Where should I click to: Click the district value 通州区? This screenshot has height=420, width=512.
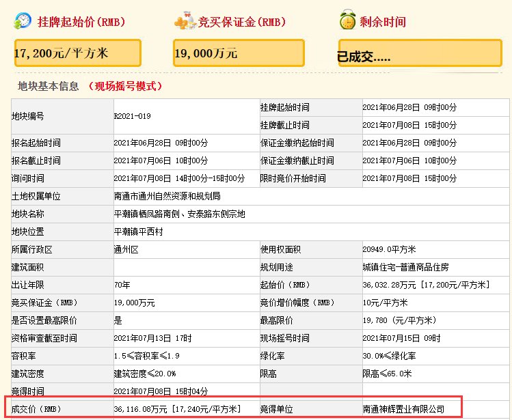pyautogui.click(x=126, y=250)
